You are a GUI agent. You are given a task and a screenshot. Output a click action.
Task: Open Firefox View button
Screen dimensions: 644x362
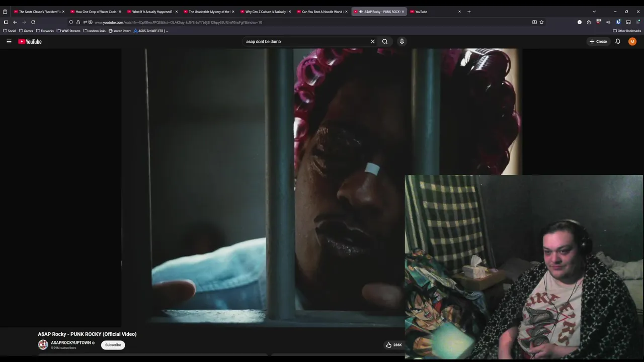[5, 12]
